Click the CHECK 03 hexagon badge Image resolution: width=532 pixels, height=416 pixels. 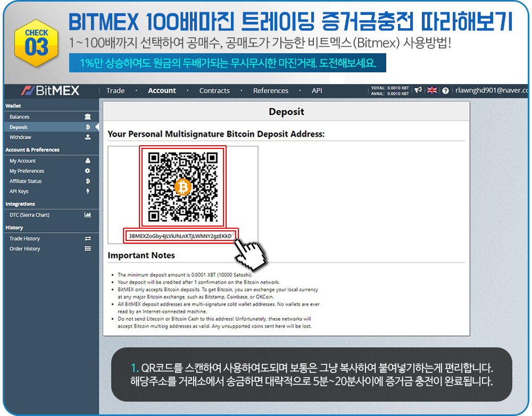(36, 43)
